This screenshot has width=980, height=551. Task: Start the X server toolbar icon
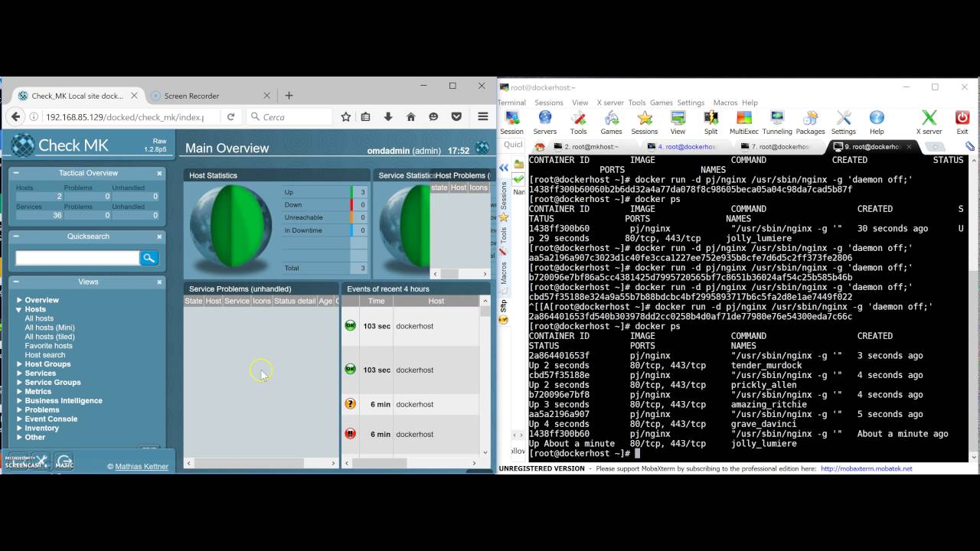(x=929, y=122)
